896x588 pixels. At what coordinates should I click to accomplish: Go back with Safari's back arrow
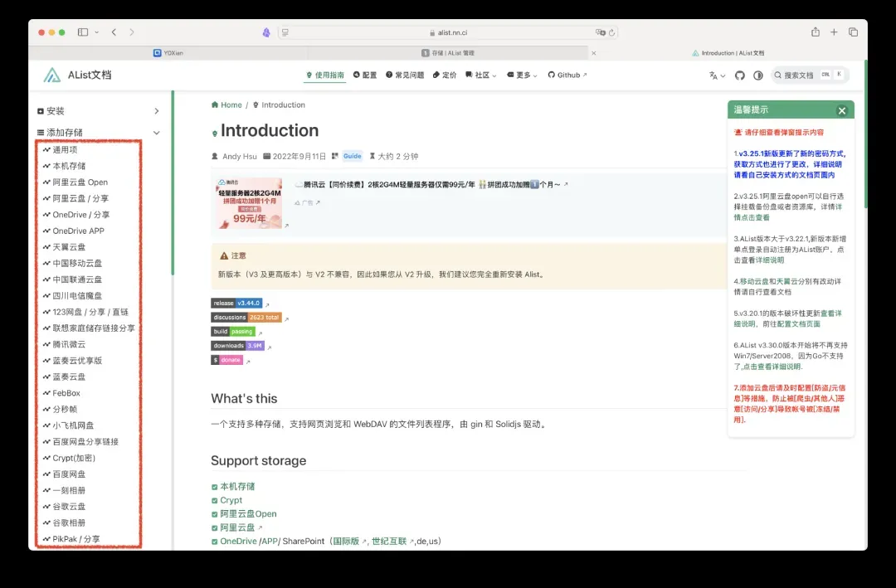click(114, 32)
